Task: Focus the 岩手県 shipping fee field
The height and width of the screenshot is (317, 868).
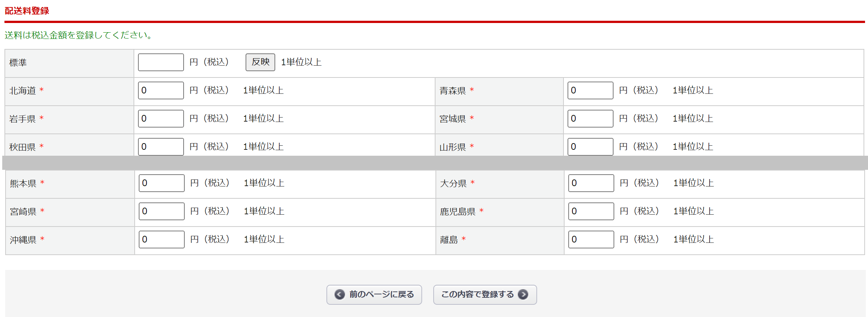Action: point(161,118)
